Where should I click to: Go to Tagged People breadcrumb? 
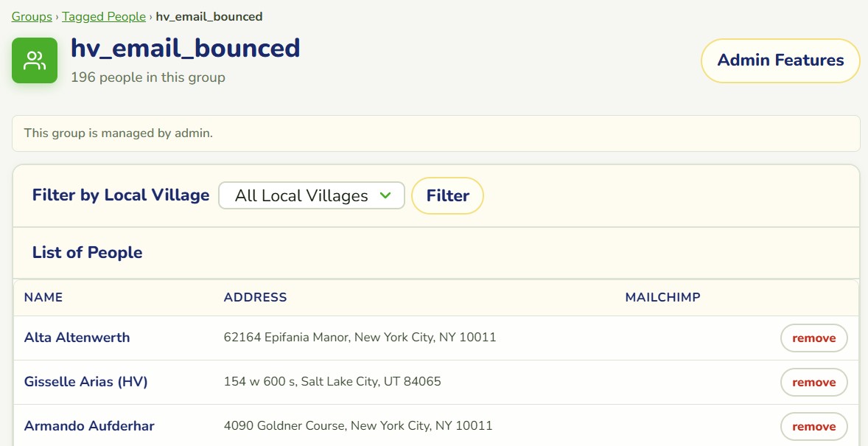(104, 17)
